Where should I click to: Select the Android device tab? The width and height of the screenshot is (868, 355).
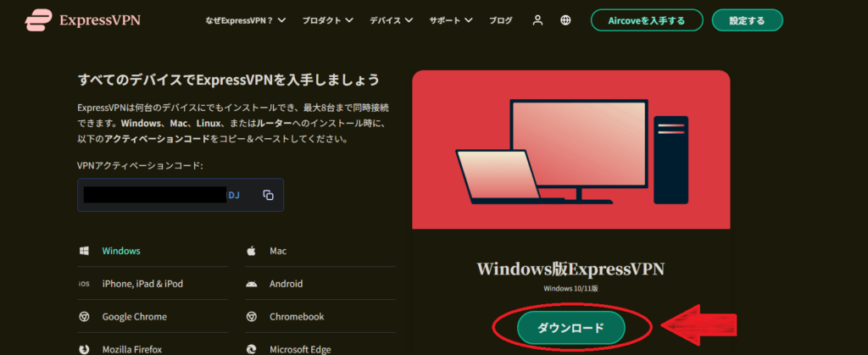point(320,284)
